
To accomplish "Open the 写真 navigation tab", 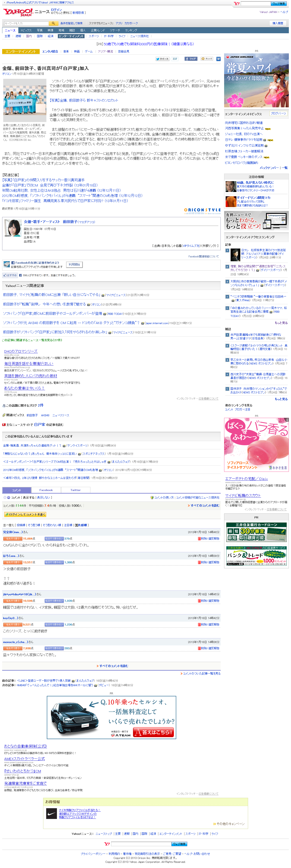I will [40, 30].
